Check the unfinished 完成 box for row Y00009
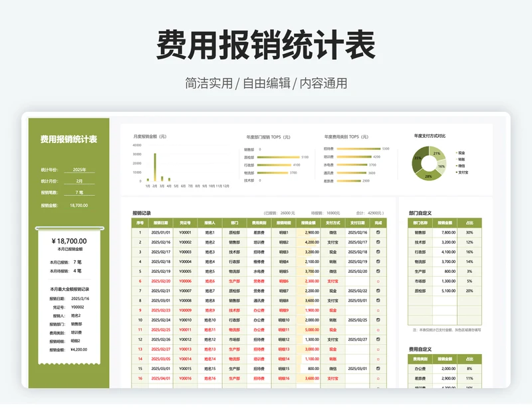 (x=378, y=310)
